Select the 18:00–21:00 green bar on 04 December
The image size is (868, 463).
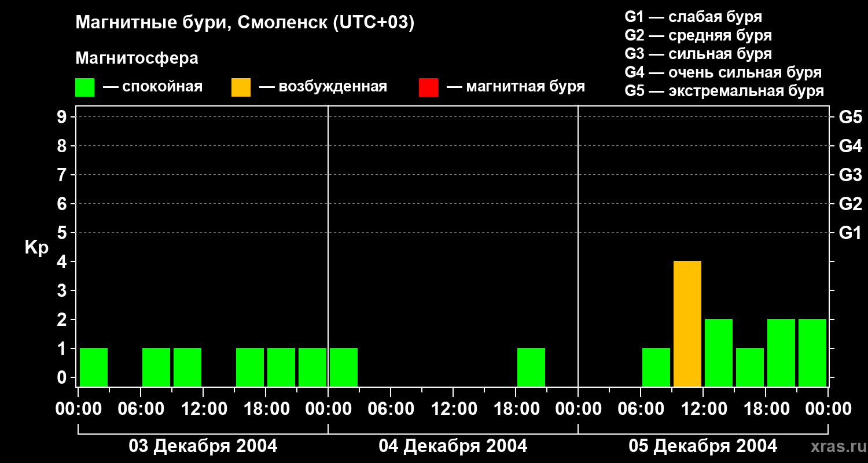[x=531, y=368]
